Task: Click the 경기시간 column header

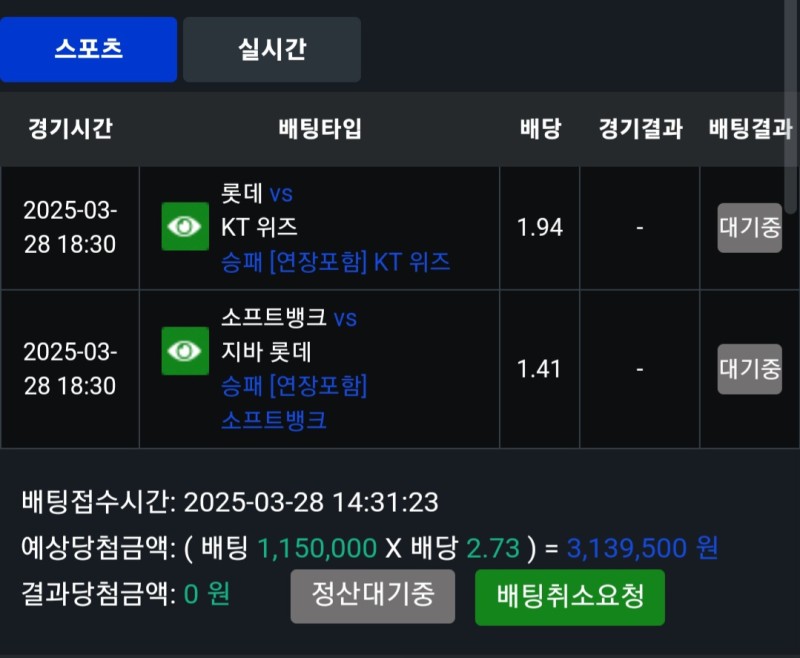Action: click(70, 129)
